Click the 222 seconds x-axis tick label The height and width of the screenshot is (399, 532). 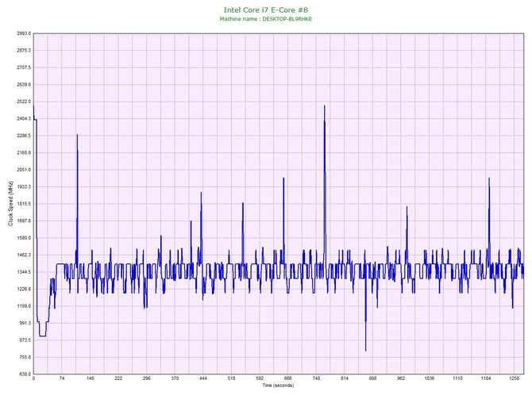(x=118, y=378)
